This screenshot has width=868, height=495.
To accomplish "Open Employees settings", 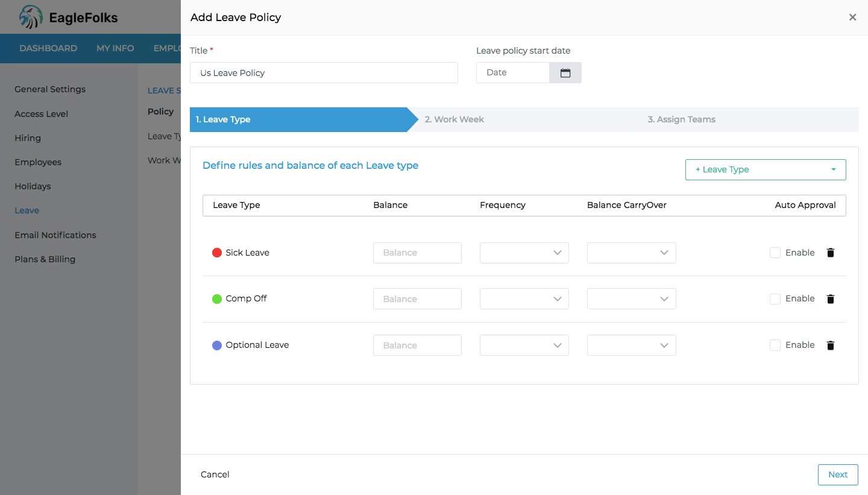I will tap(38, 162).
